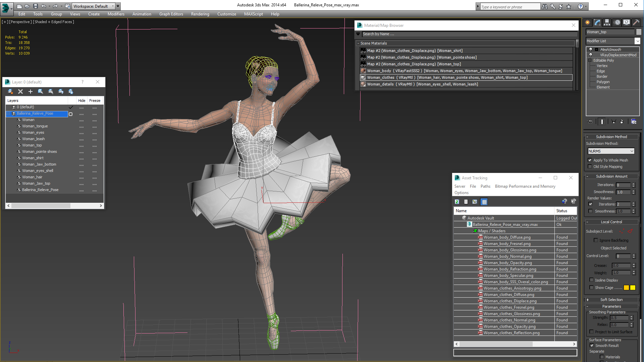Image resolution: width=644 pixels, height=362 pixels.
Task: Collapse the Editable Poly sub-object tree
Action: pyautogui.click(x=590, y=60)
